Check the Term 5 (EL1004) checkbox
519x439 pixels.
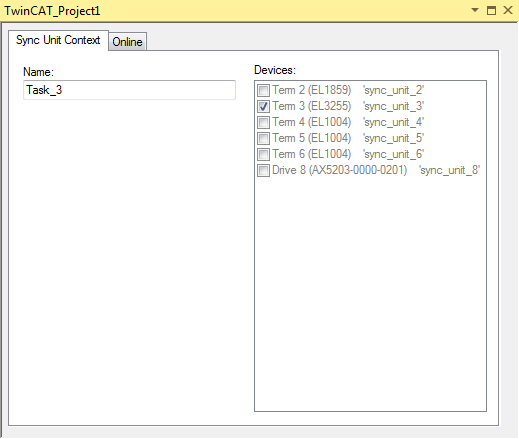263,138
